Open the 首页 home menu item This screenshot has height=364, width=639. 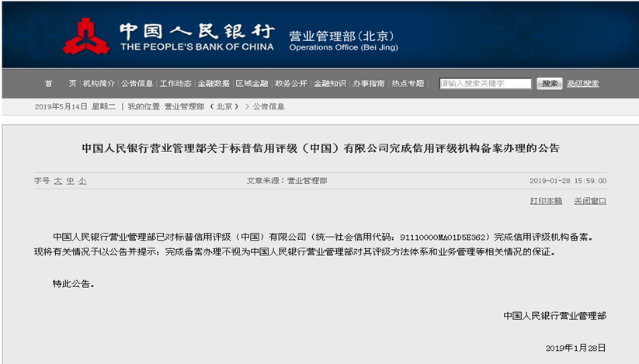coord(61,84)
